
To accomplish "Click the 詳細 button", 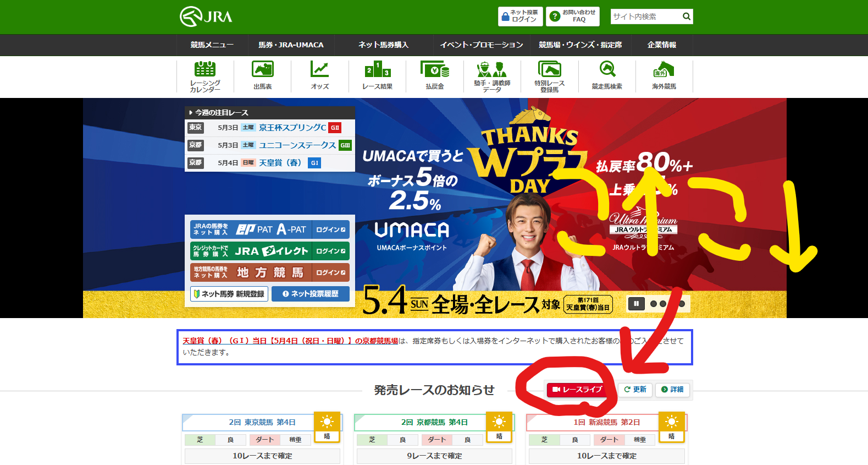I will point(673,390).
